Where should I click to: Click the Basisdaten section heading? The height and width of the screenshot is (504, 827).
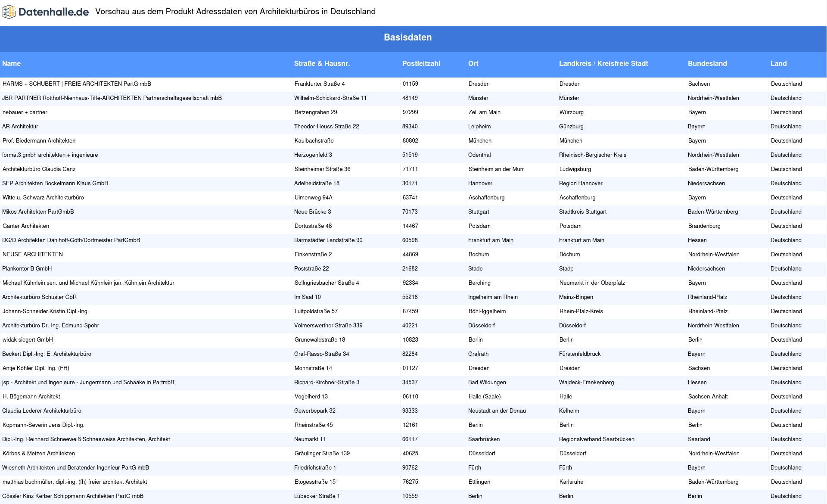tap(408, 37)
